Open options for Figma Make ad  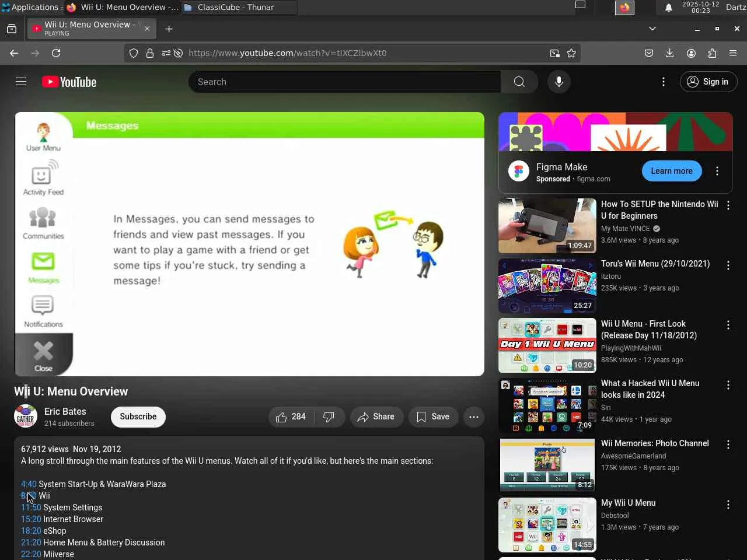coord(717,171)
